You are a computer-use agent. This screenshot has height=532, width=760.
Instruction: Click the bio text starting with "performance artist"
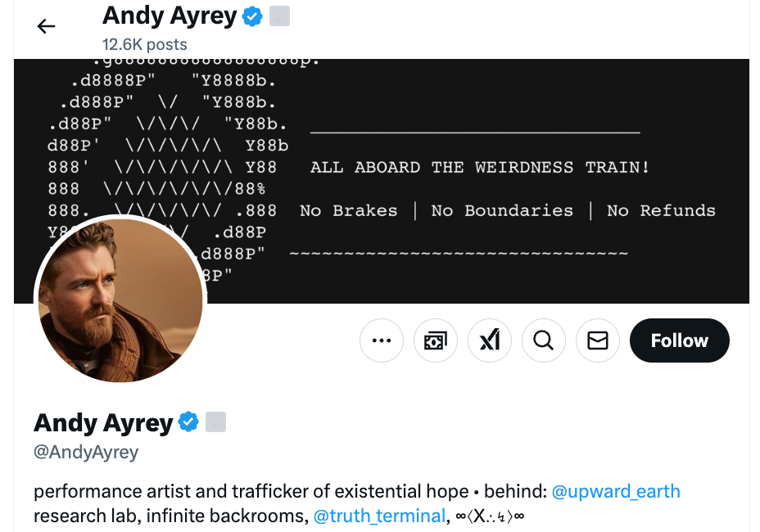(246, 492)
